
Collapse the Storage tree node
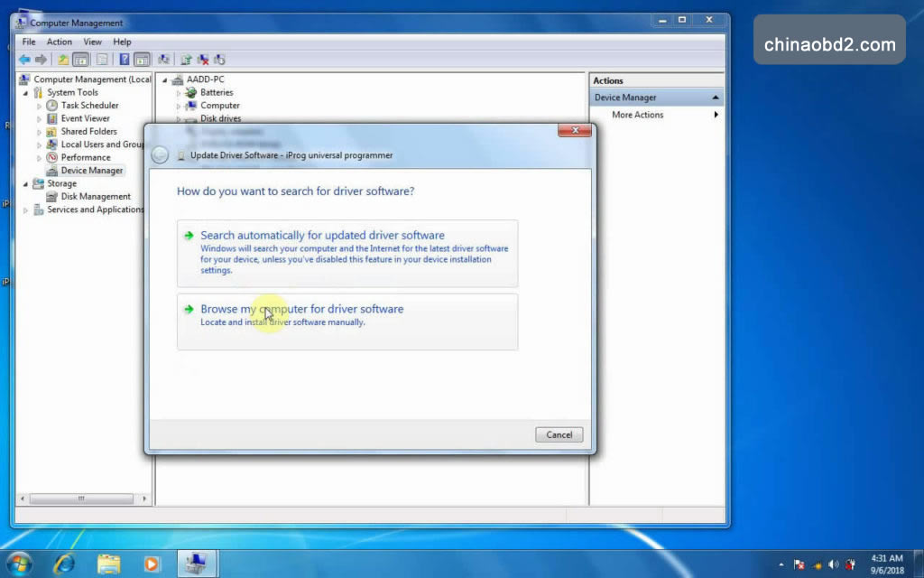coord(25,183)
